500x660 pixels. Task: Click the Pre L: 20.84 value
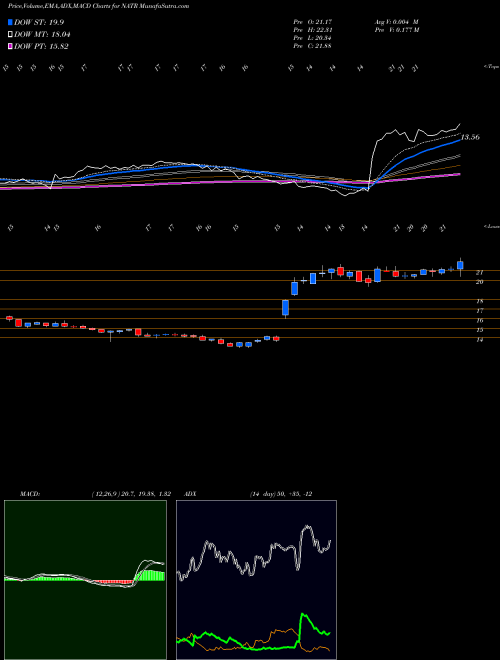tap(312, 38)
